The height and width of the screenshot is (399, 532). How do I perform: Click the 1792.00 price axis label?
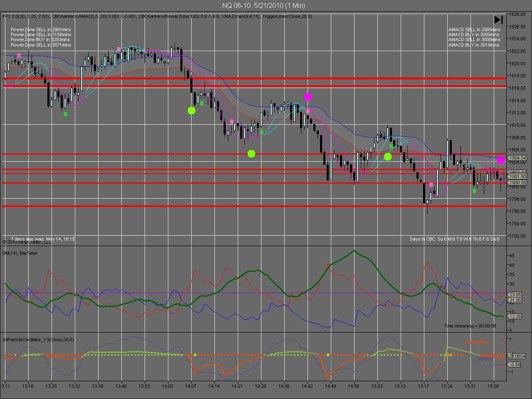click(518, 236)
